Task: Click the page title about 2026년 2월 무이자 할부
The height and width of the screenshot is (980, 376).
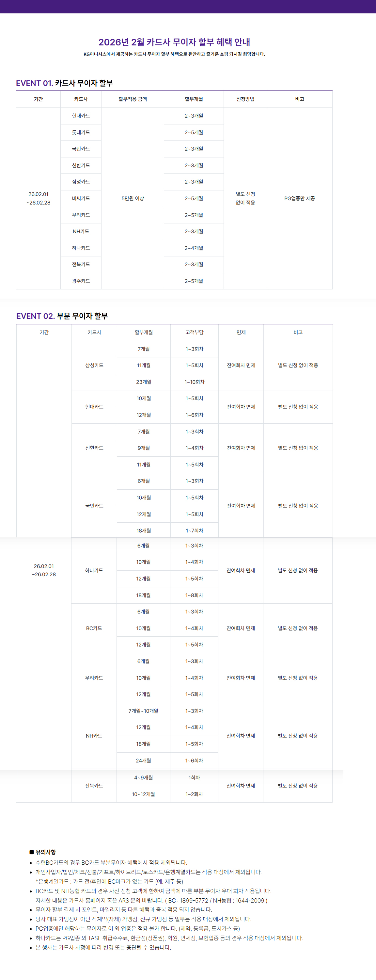Action: (x=174, y=42)
